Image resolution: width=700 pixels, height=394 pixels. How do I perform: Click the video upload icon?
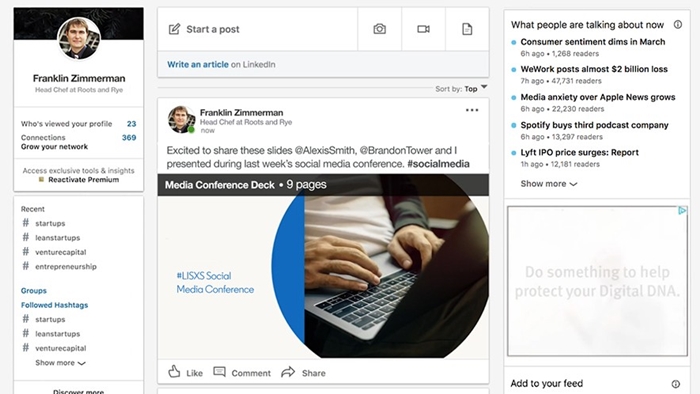[423, 29]
